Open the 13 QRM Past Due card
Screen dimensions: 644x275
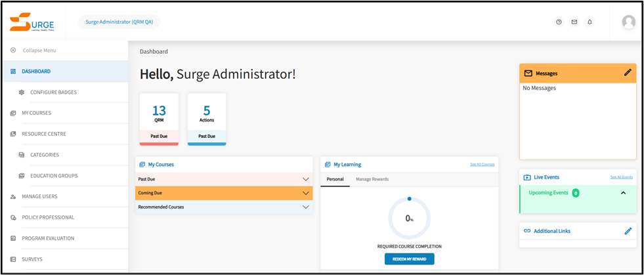point(159,119)
